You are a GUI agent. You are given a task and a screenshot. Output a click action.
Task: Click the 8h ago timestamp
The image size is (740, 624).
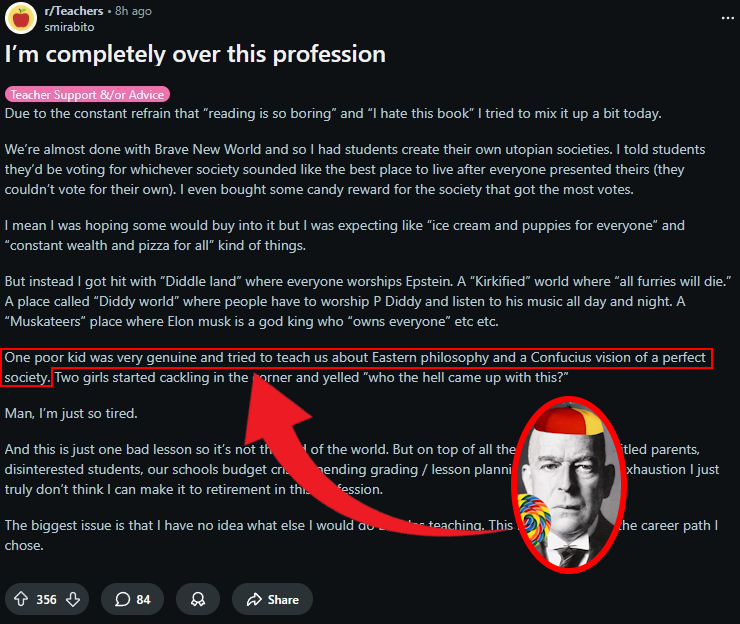click(133, 11)
